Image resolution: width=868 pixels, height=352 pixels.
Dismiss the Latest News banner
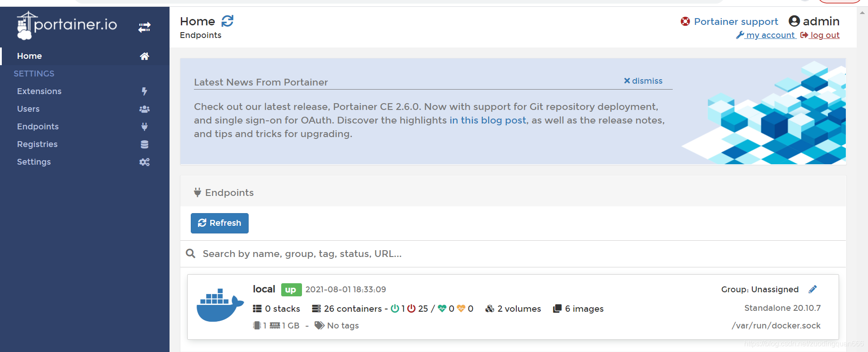coord(643,81)
